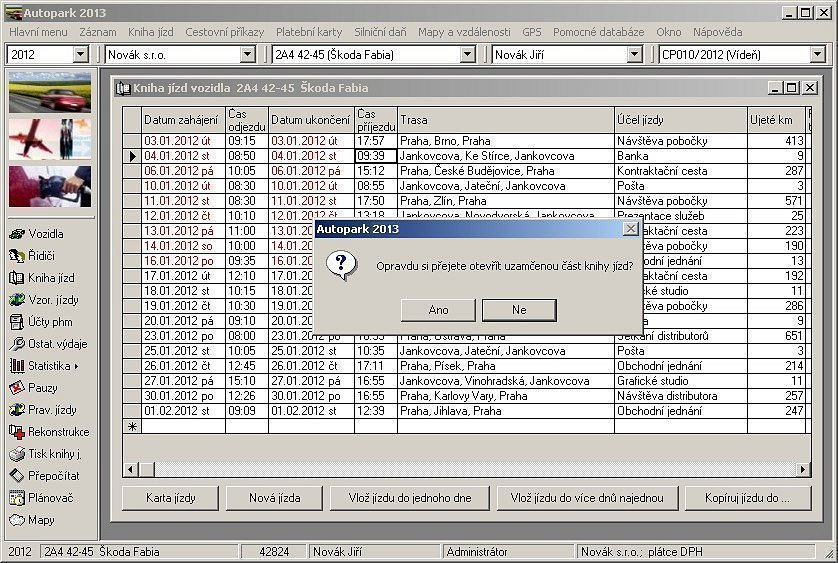838x563 pixels.
Task: Open the vehicle 2A4 42-45 dropdown
Action: click(467, 54)
